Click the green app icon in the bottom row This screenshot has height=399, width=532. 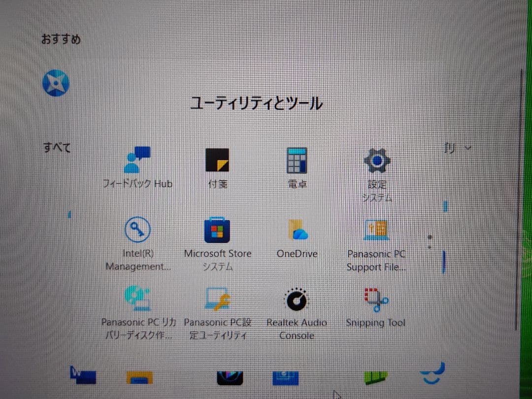(x=376, y=377)
